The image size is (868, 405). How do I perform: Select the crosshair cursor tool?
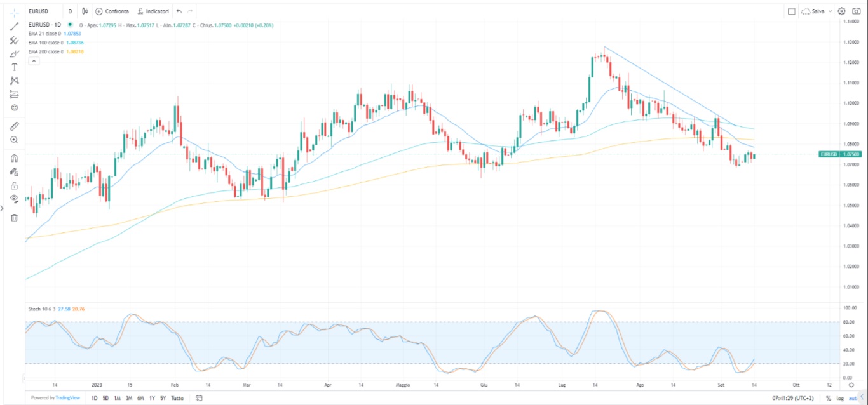[13, 13]
